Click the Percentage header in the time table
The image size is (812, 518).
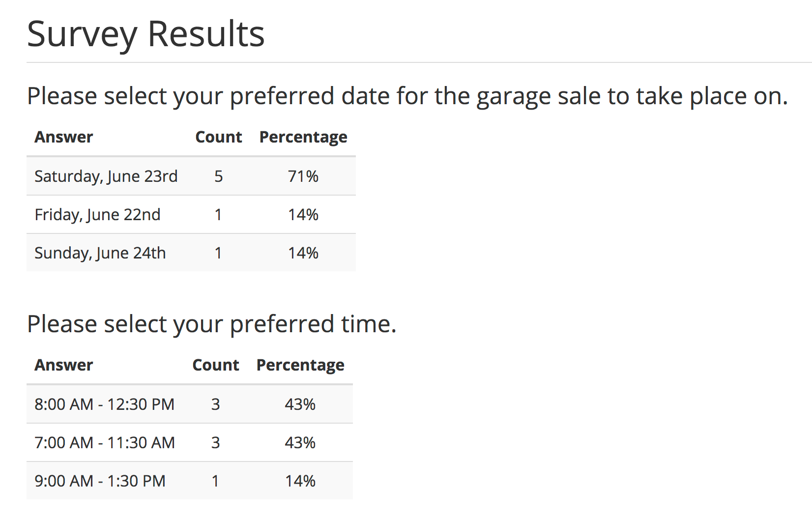point(300,365)
